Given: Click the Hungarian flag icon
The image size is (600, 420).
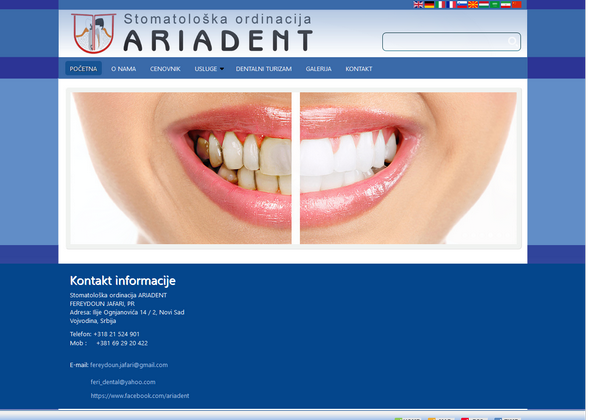Looking at the screenshot, I should point(486,5).
